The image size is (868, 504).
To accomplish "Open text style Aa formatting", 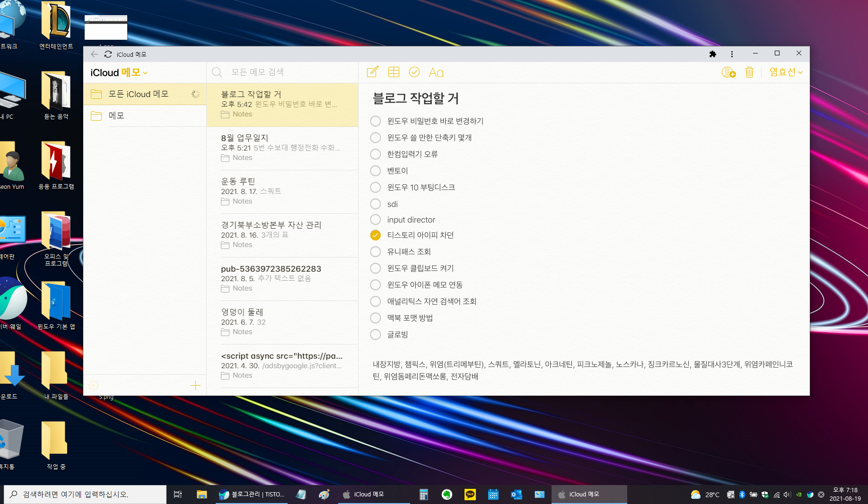I will coord(436,72).
